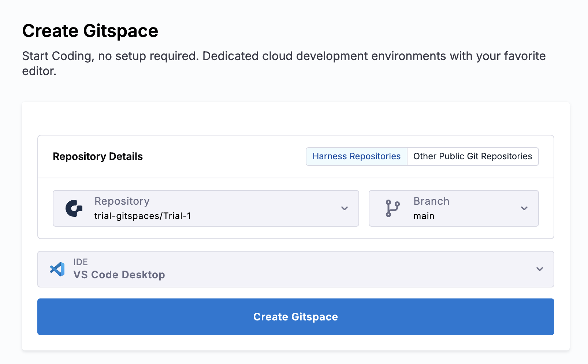
Task: Click the Create Gitspace page title
Action: click(90, 31)
